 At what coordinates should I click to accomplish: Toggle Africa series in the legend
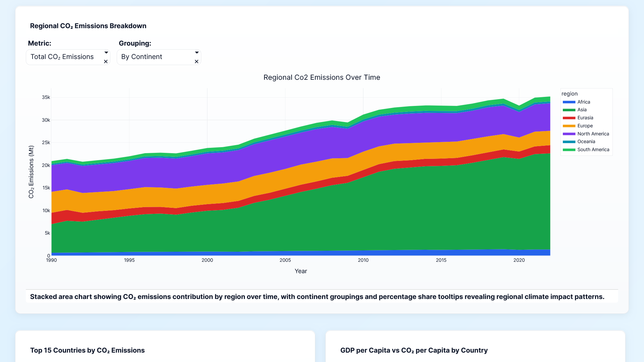(x=583, y=102)
